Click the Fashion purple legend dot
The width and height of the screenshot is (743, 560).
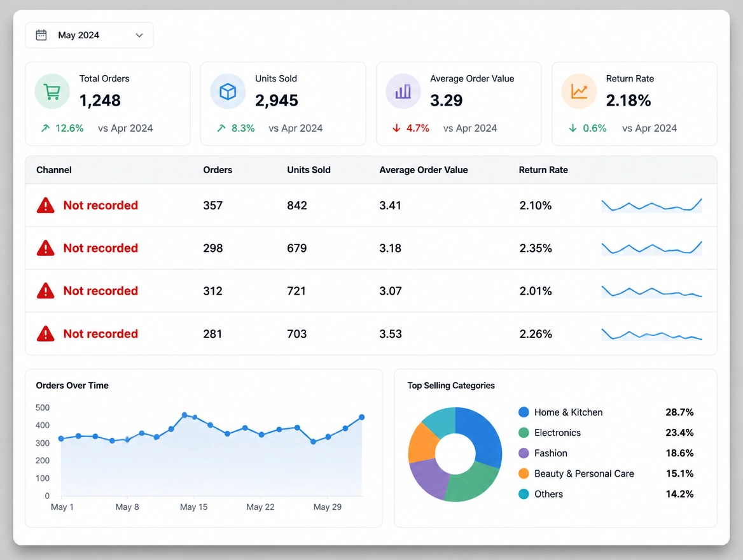point(524,453)
